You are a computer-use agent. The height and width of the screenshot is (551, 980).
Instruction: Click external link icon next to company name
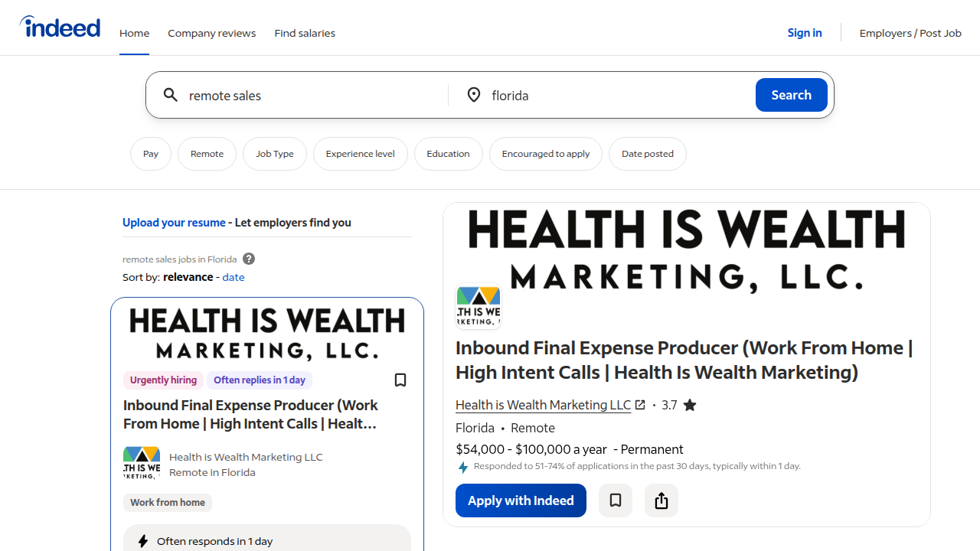[640, 405]
